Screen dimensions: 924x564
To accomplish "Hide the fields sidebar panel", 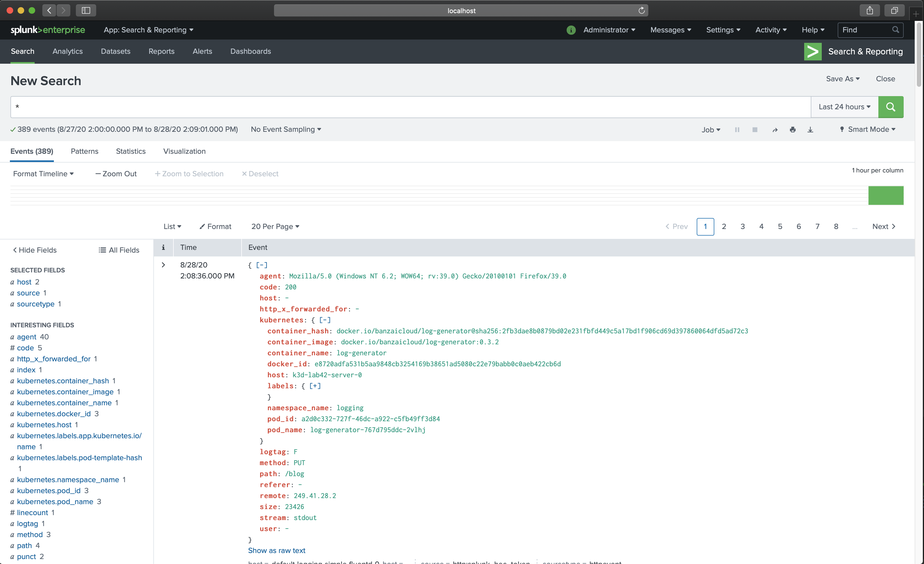I will (34, 250).
